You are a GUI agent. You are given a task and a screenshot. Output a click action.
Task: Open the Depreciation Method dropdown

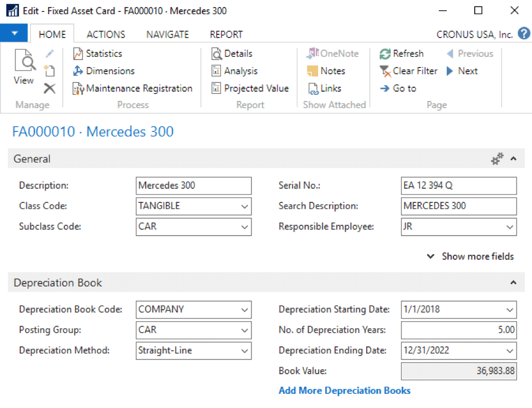pyautogui.click(x=244, y=351)
